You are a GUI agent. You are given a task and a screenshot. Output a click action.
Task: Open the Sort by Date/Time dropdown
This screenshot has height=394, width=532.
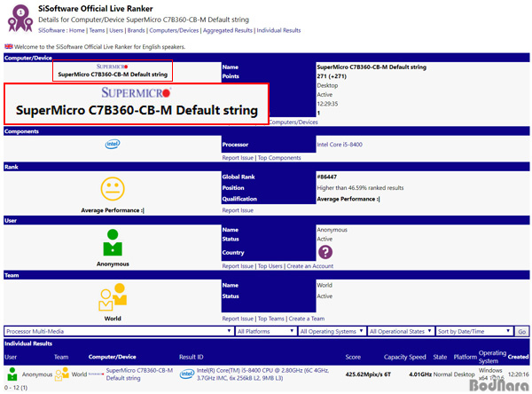[x=474, y=331]
